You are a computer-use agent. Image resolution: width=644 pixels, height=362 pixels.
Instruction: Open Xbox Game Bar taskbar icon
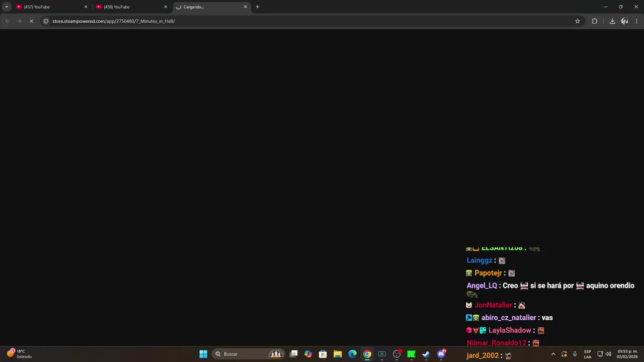click(x=382, y=354)
